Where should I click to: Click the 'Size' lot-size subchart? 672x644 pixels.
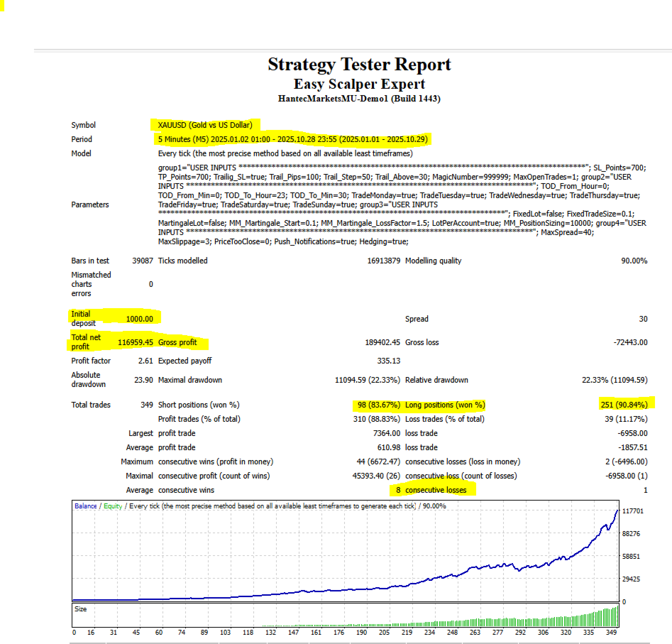pyautogui.click(x=346, y=616)
